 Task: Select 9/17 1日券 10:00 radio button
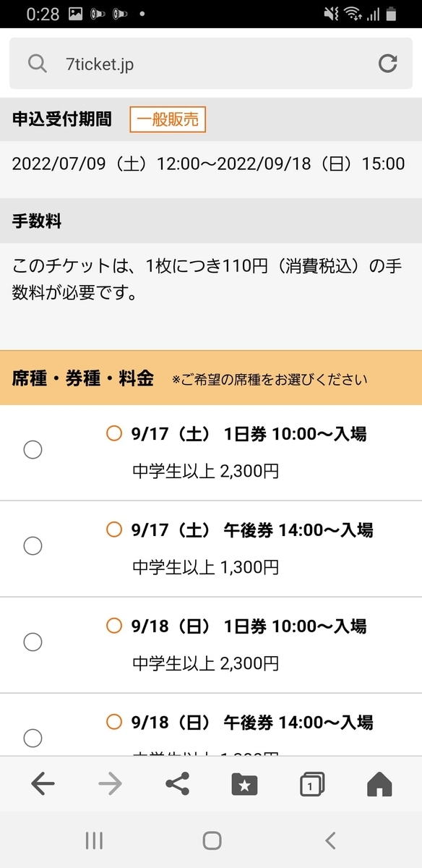pos(33,450)
